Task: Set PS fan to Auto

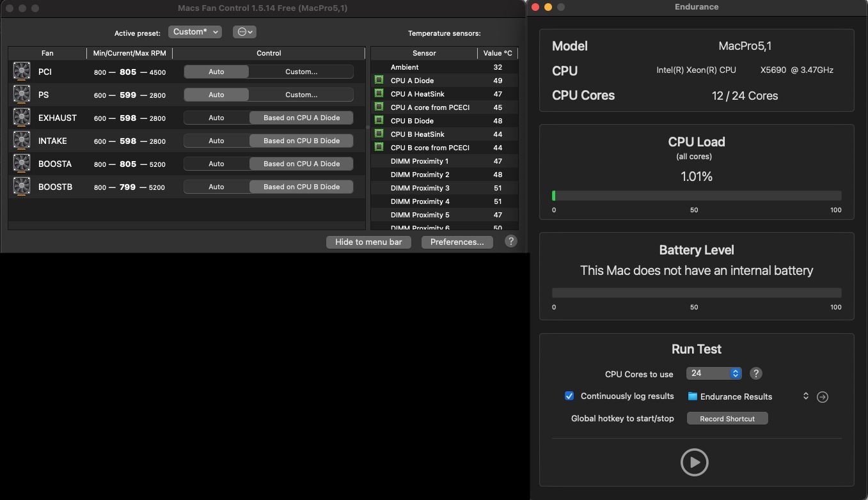Action: (x=216, y=95)
